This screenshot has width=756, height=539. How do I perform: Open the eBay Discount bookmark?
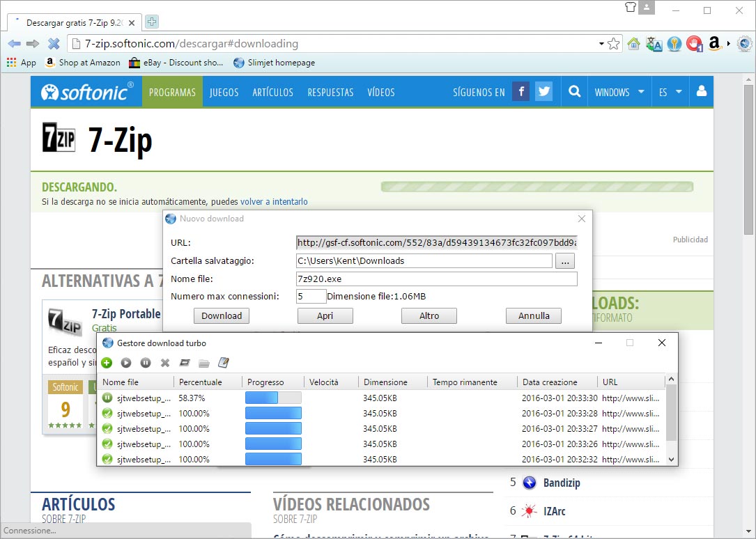click(x=176, y=63)
